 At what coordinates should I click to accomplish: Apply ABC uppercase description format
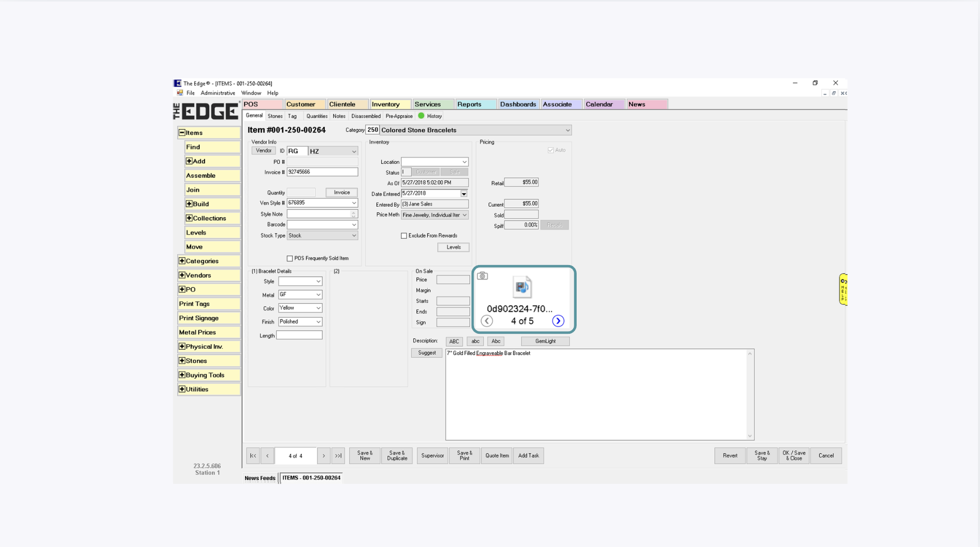(x=454, y=341)
